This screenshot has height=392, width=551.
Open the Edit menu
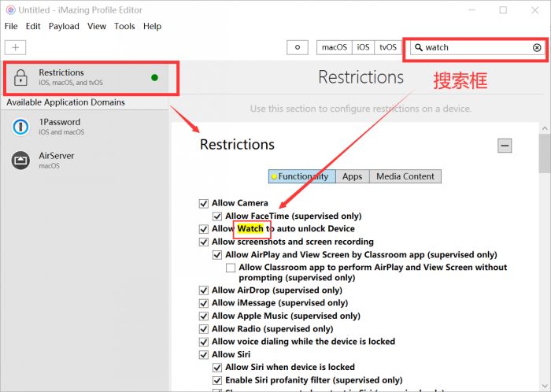point(33,26)
